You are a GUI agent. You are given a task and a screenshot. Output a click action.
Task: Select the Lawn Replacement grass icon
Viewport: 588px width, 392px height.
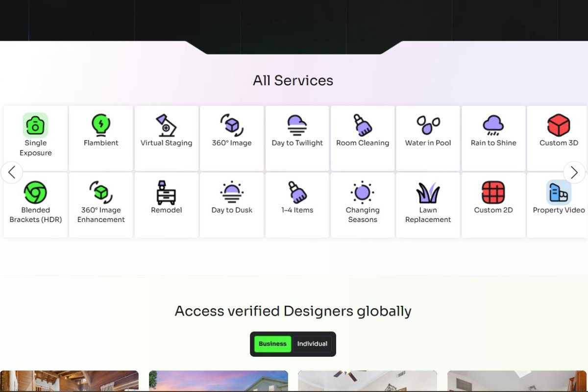[x=428, y=193]
